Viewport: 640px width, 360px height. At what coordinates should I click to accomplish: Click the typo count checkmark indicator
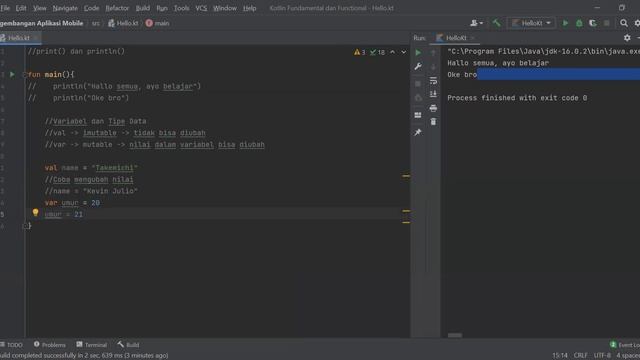377,52
